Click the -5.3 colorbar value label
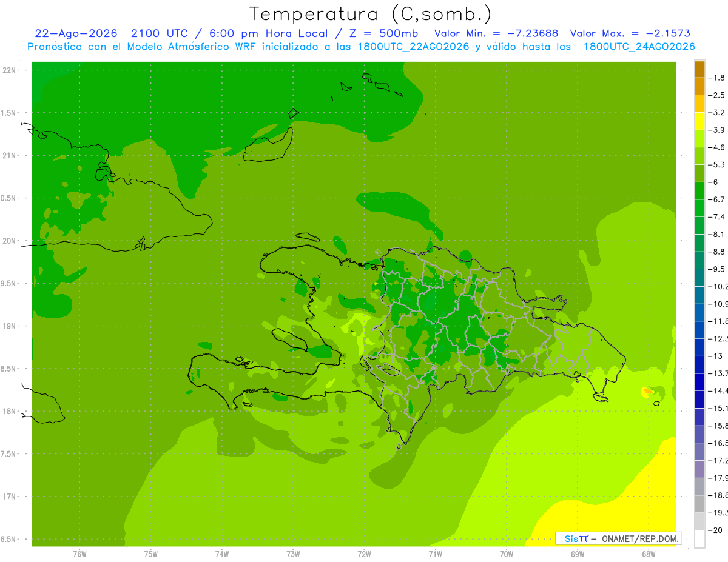 click(x=716, y=165)
